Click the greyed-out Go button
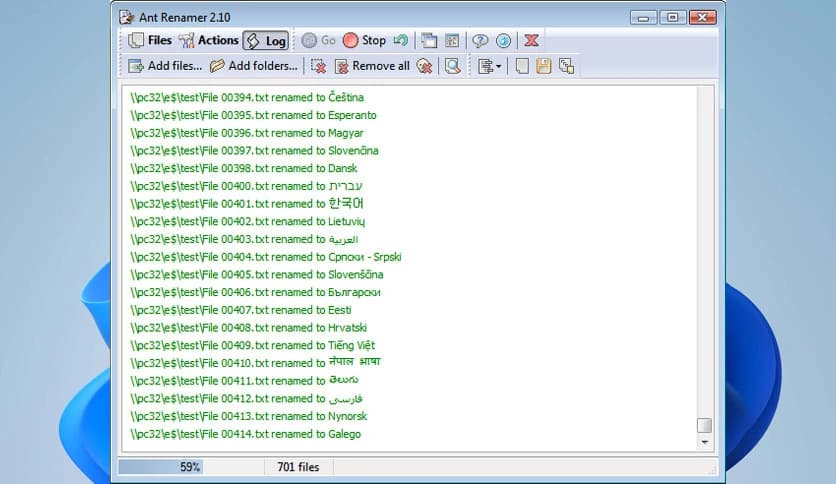Image resolution: width=836 pixels, height=484 pixels. point(318,41)
